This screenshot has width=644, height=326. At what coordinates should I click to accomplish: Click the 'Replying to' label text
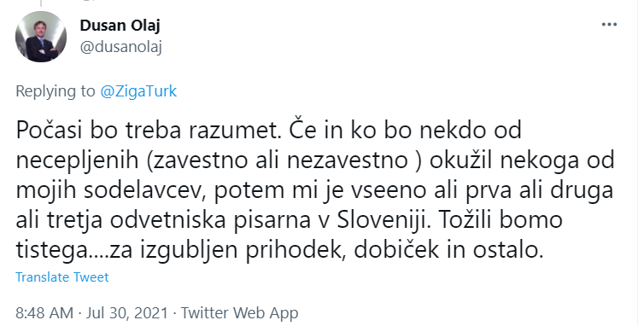tap(56, 91)
